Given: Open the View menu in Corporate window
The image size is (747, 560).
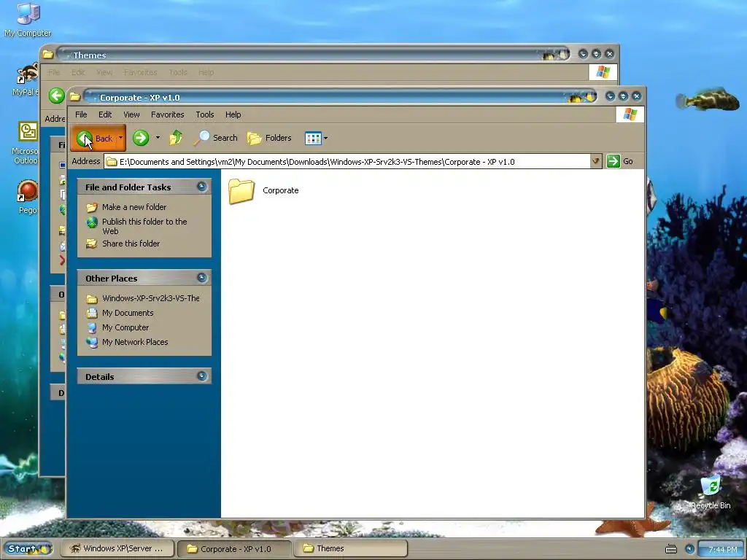Looking at the screenshot, I should [x=131, y=114].
